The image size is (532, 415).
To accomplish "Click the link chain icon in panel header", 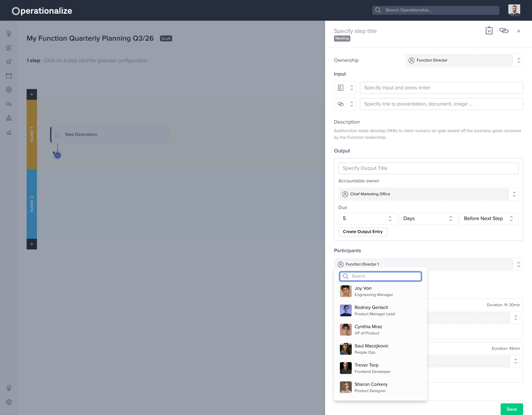I will (x=504, y=31).
